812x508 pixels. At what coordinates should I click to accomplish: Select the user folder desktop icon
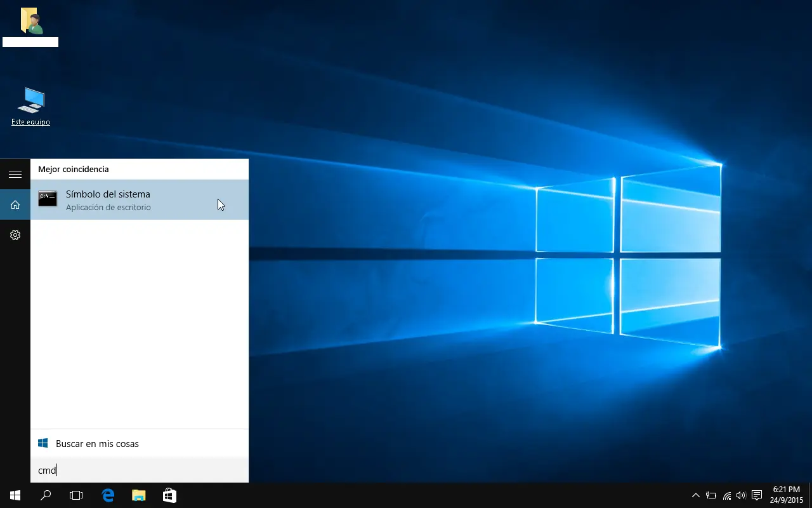(x=30, y=25)
